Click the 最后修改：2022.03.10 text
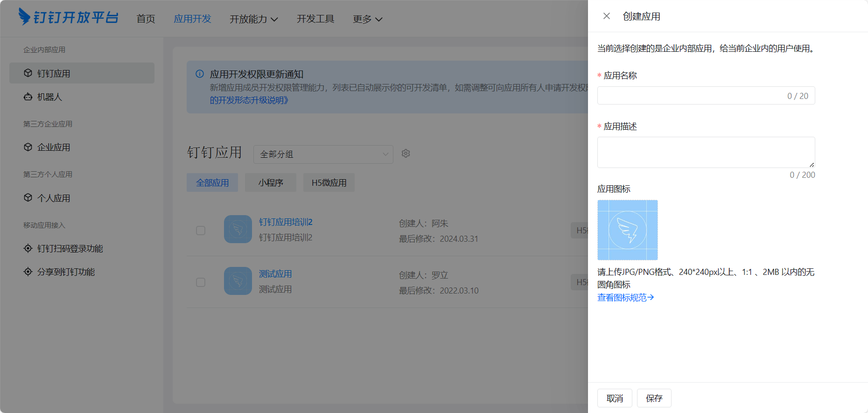The width and height of the screenshot is (868, 413). pyautogui.click(x=439, y=291)
